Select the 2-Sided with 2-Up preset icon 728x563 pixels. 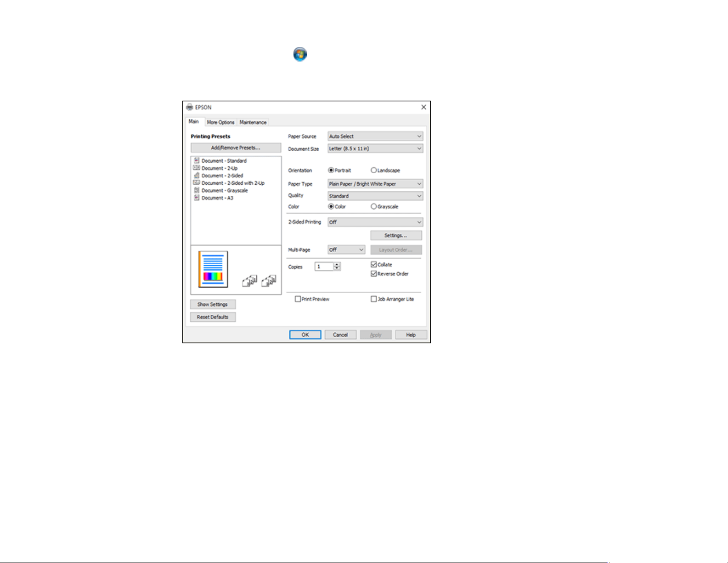pyautogui.click(x=197, y=182)
